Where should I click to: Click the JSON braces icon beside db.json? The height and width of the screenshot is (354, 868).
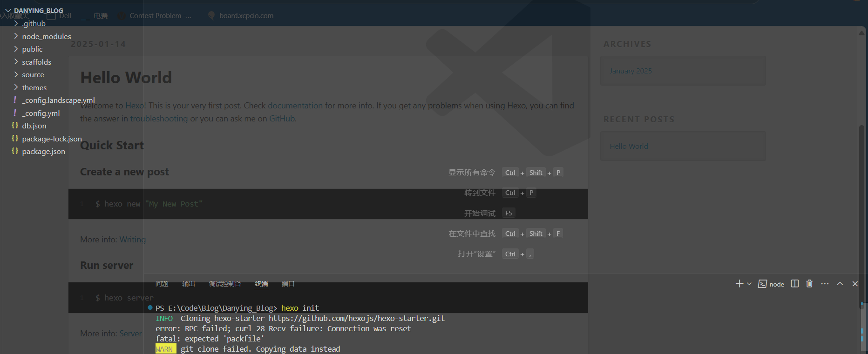coord(15,125)
